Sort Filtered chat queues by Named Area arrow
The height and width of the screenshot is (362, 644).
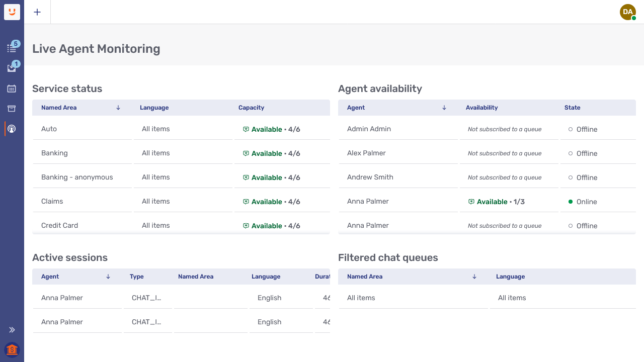[474, 277]
